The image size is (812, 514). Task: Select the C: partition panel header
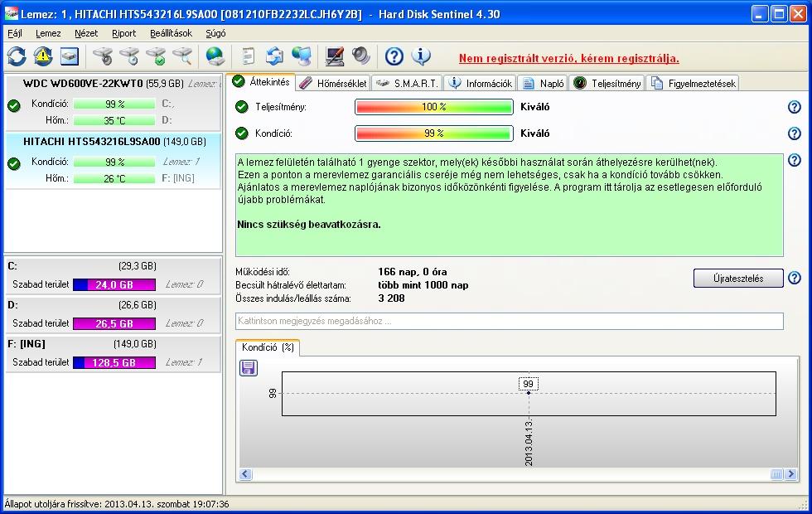[113, 266]
